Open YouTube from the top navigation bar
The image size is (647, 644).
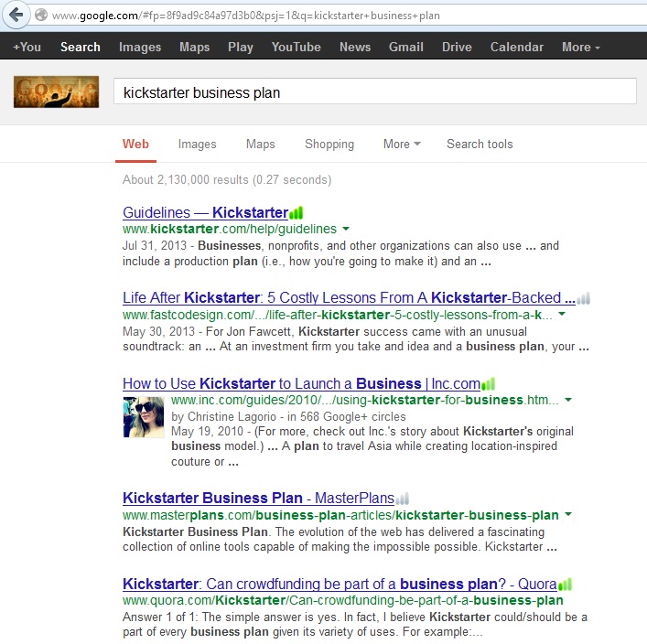tap(296, 47)
